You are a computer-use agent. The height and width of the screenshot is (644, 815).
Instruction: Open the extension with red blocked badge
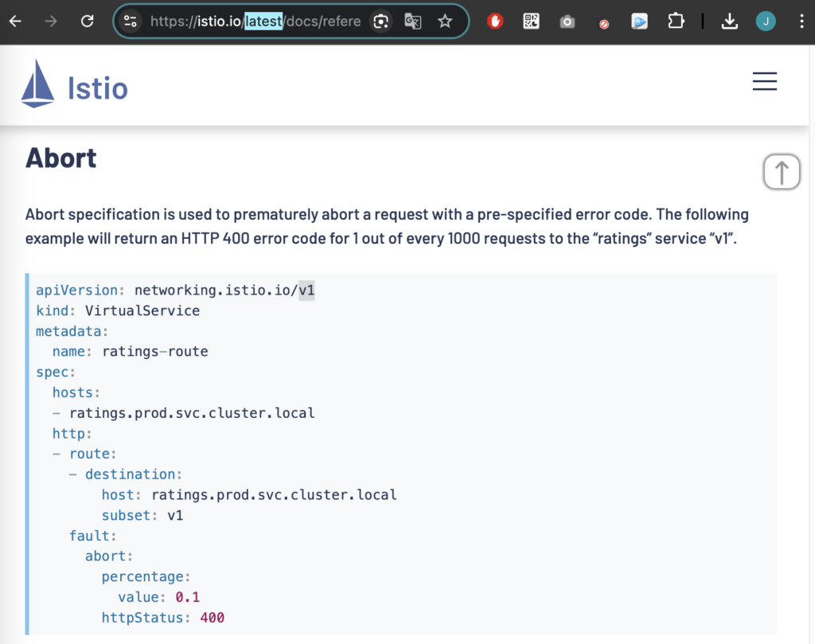click(603, 21)
